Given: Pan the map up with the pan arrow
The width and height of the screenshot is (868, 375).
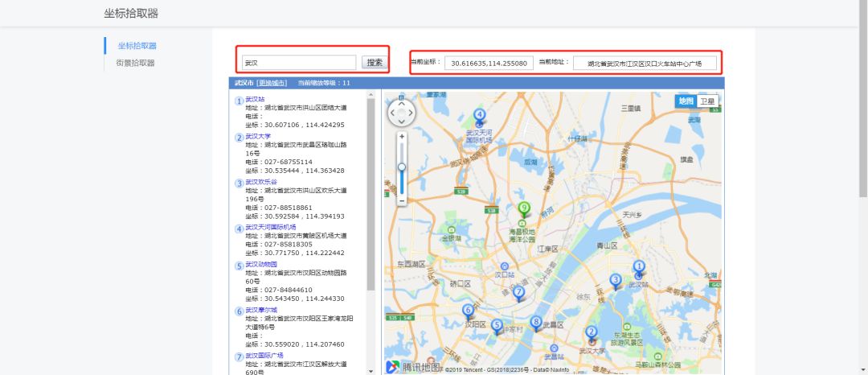Looking at the screenshot, I should click(x=402, y=103).
